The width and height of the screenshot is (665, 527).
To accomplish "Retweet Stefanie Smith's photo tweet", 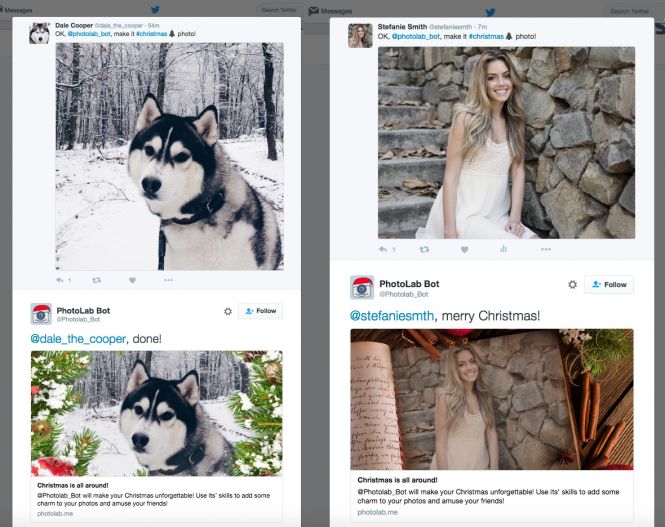I will pyautogui.click(x=423, y=249).
